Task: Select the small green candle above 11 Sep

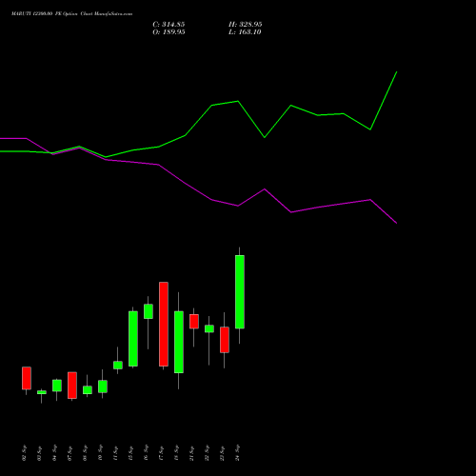Action: point(118,365)
